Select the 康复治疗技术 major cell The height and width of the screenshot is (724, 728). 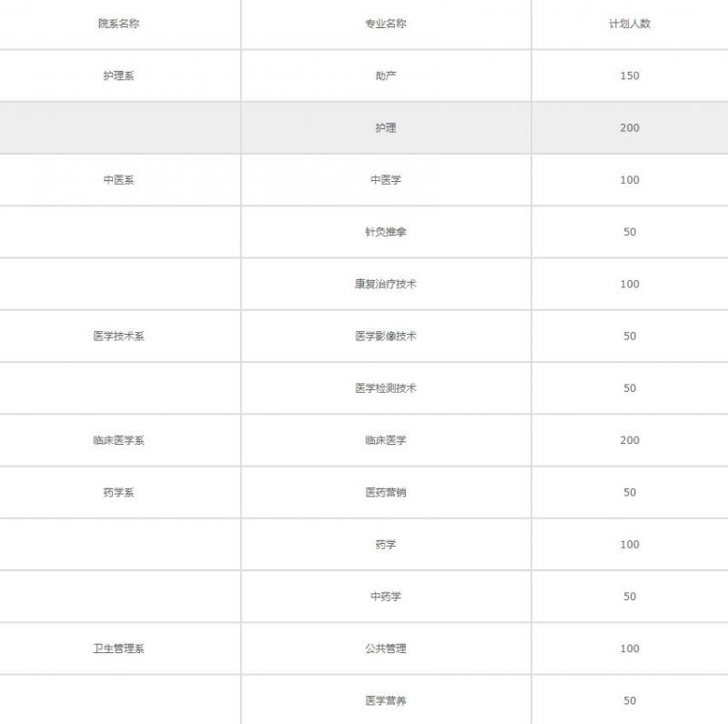tap(386, 284)
